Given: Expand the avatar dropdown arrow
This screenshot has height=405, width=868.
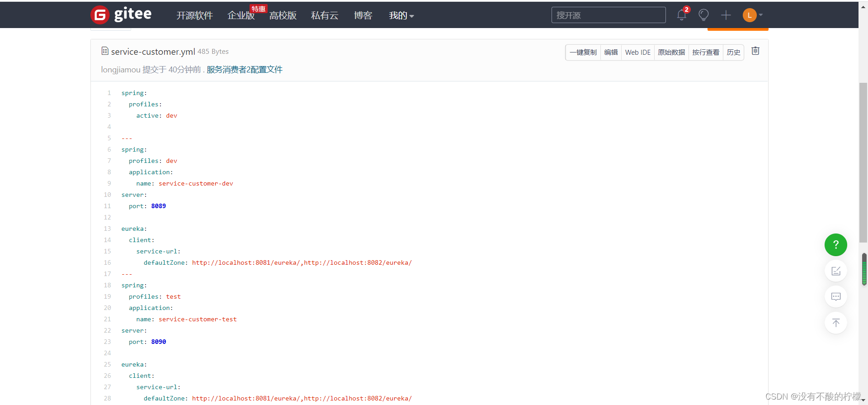Looking at the screenshot, I should [x=761, y=15].
